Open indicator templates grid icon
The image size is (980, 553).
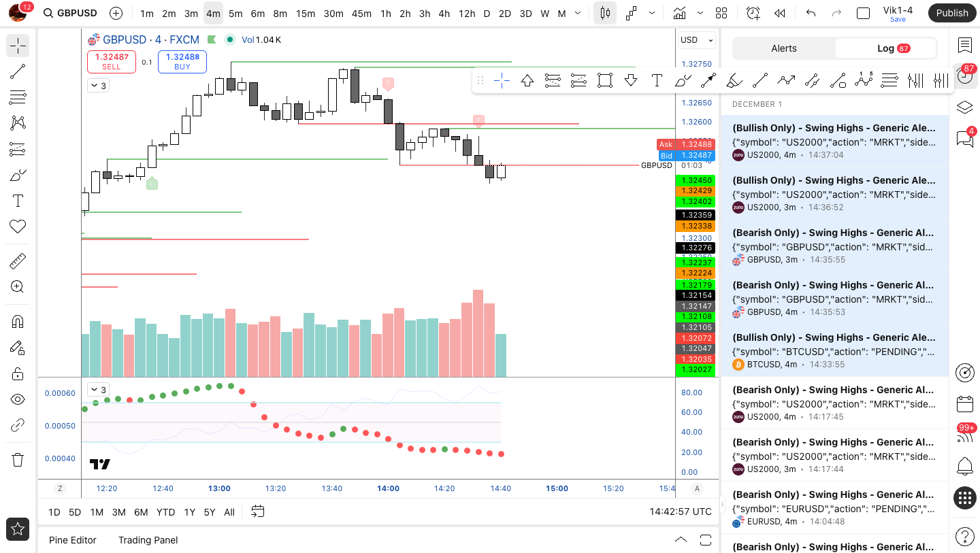[x=721, y=13]
